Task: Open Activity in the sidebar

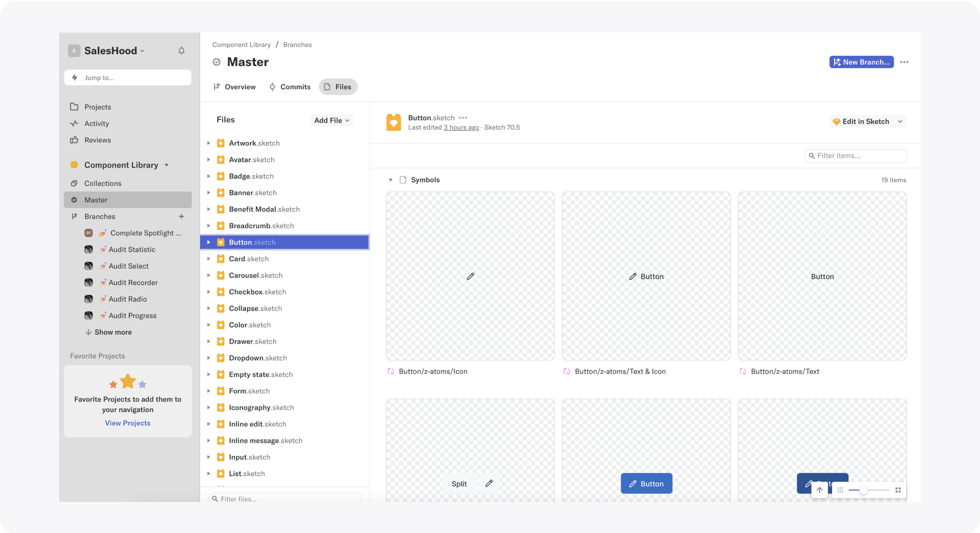Action: pyautogui.click(x=97, y=124)
